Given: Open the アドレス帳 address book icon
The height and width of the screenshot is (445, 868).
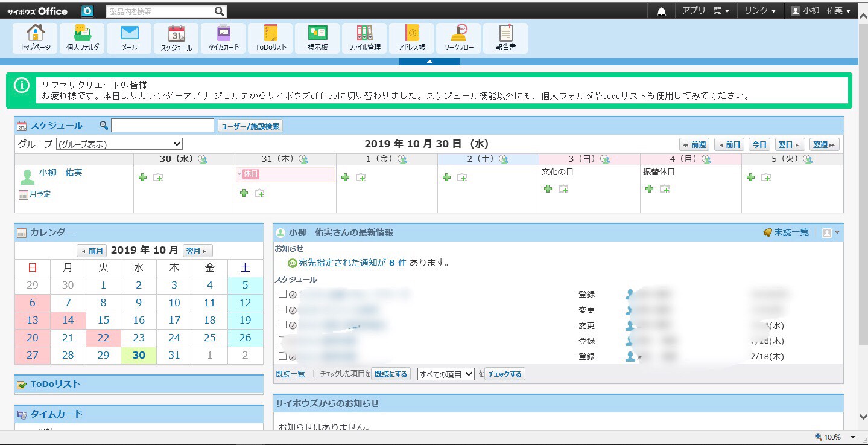Looking at the screenshot, I should click(x=411, y=38).
